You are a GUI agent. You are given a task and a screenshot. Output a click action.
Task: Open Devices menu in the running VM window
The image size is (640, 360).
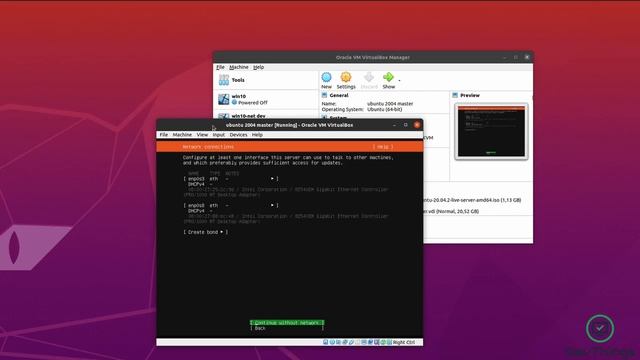click(x=238, y=134)
